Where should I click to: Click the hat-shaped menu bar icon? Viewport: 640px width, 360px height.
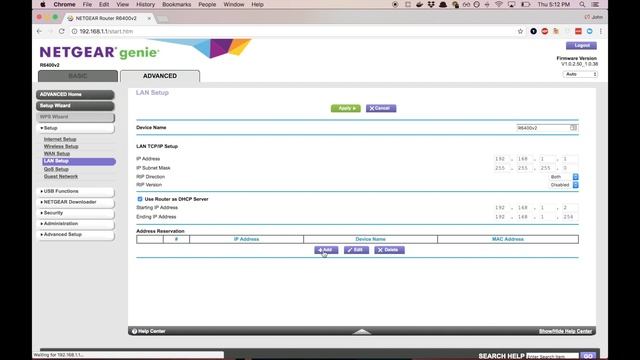pos(443,4)
